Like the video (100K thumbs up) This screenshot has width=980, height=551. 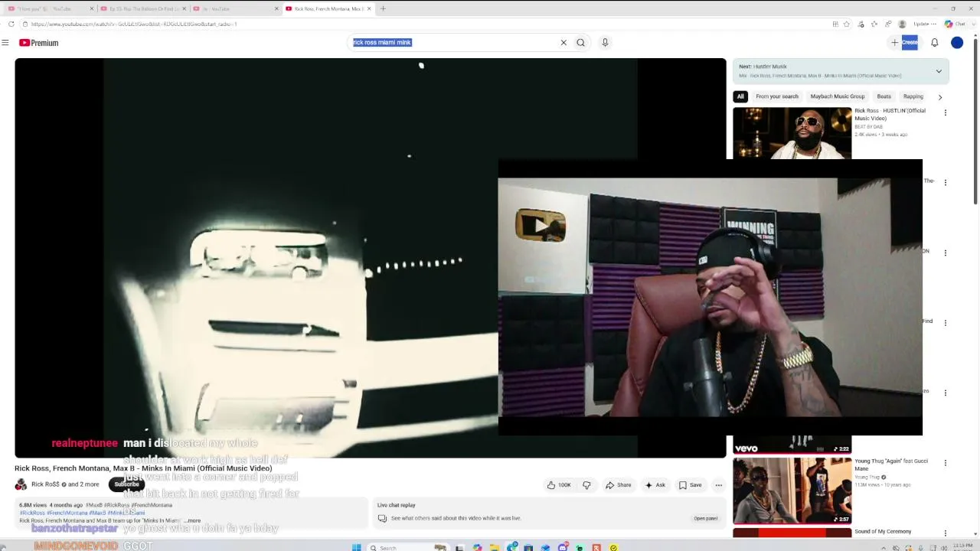click(559, 484)
